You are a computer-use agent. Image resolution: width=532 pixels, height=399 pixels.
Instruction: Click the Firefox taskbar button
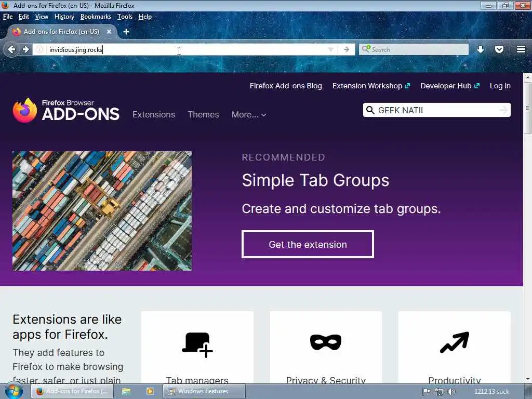click(x=72, y=391)
